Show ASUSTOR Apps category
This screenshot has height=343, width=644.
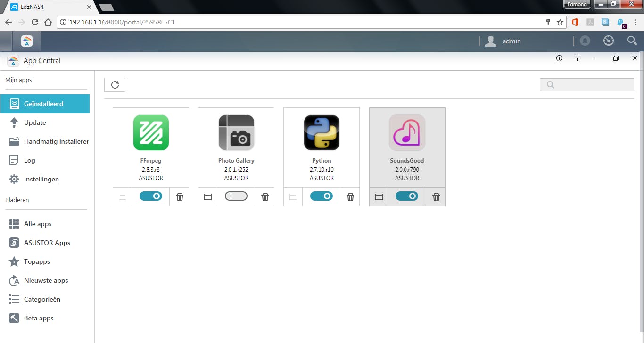pos(45,243)
